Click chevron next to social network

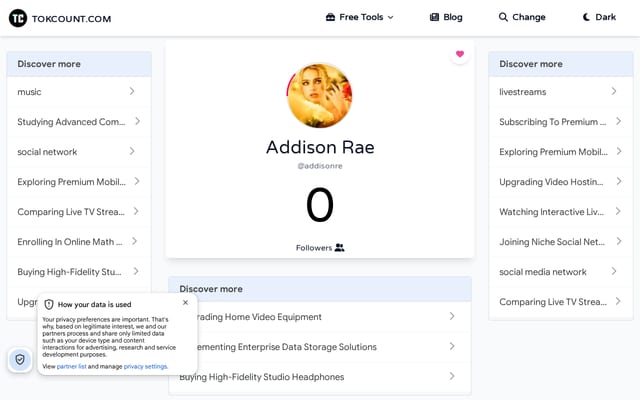(x=132, y=151)
